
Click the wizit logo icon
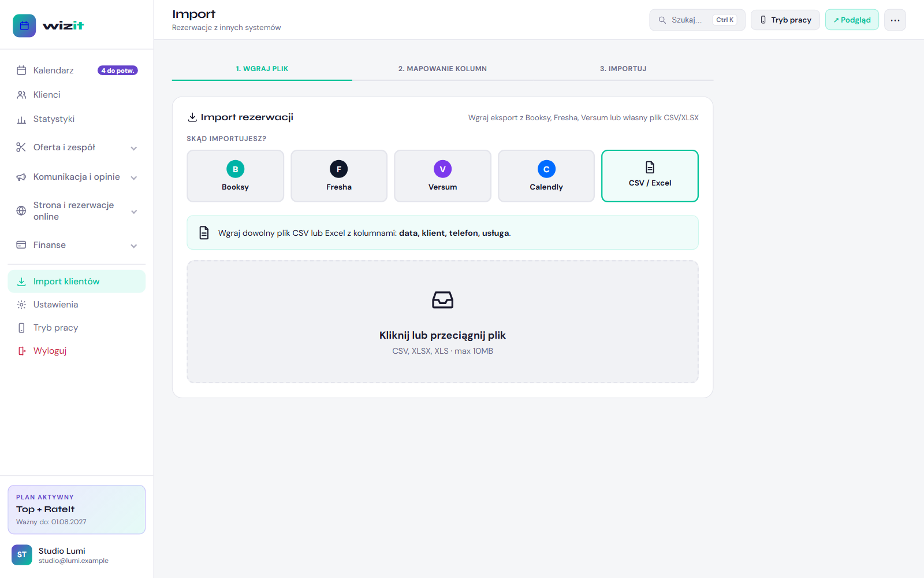coord(24,25)
